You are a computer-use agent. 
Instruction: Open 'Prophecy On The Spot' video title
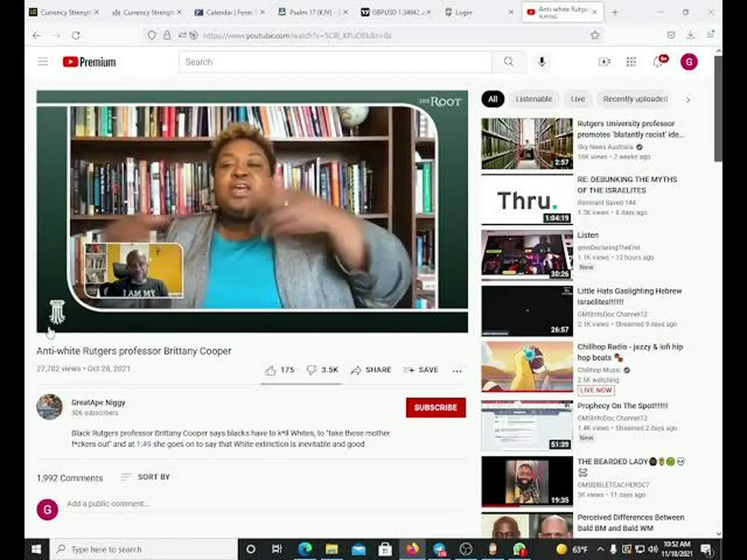(x=623, y=405)
